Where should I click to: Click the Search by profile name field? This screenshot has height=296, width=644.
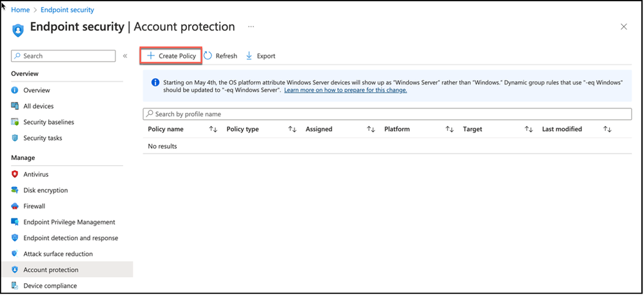click(x=387, y=114)
